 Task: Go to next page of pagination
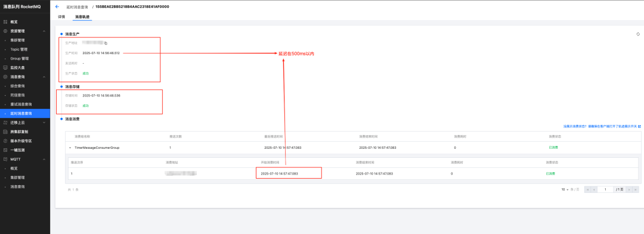point(630,189)
